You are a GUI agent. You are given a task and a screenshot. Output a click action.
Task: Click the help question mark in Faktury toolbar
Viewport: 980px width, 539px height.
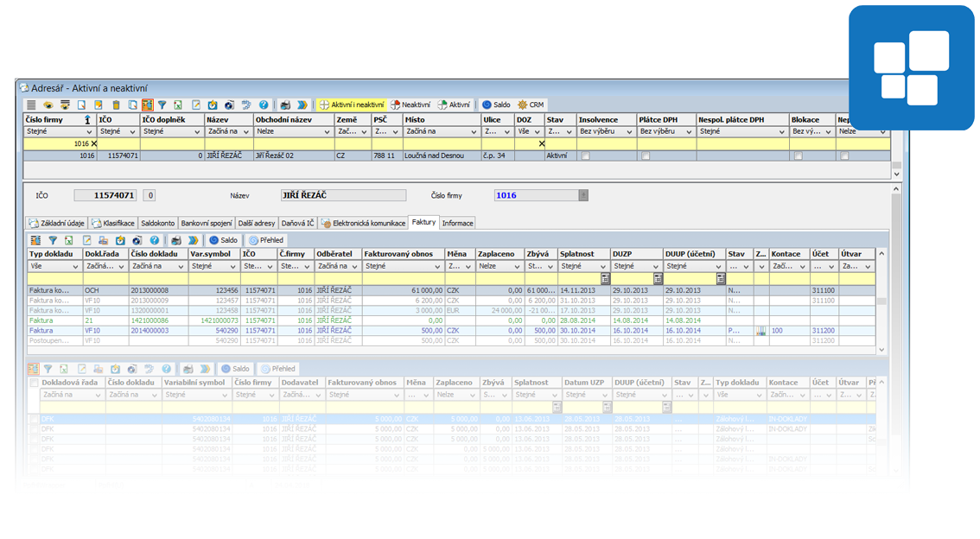[155, 240]
